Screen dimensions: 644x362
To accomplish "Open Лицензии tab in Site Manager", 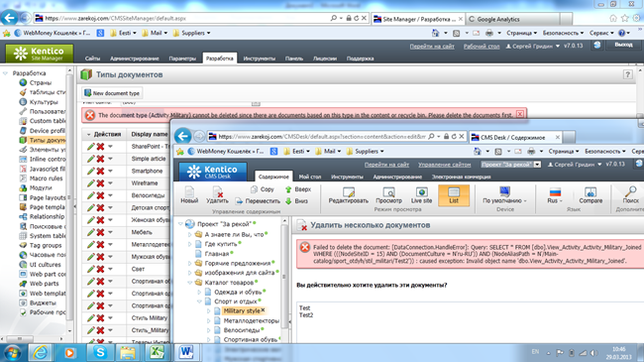I will [324, 59].
